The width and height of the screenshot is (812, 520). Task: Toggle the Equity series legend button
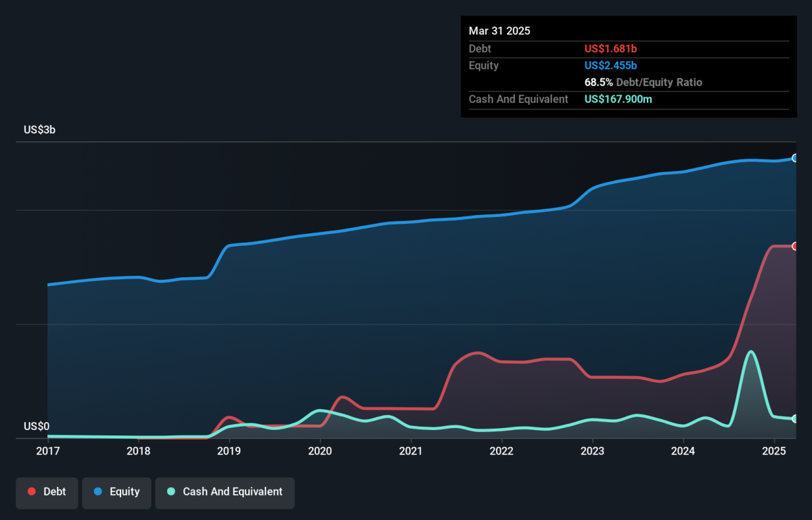tap(116, 492)
